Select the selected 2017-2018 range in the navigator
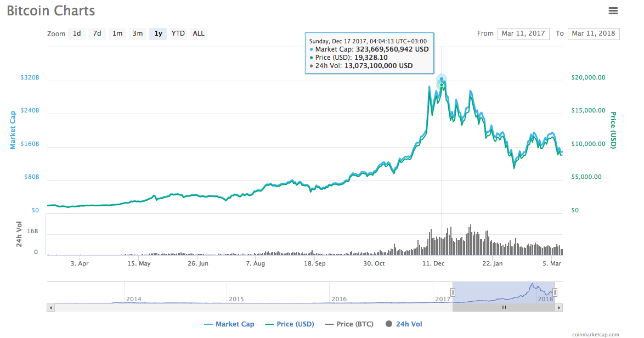Screen dimensions: 644x338 pos(504,292)
